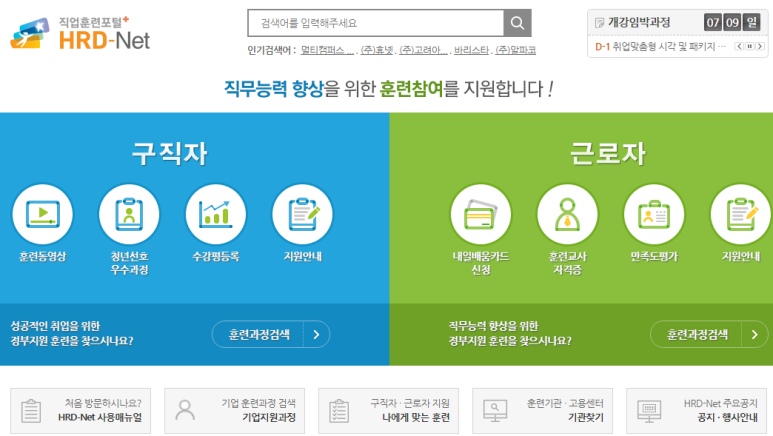
Task: Open 나에게 맞는 훈련 quick link
Action: click(x=390, y=409)
